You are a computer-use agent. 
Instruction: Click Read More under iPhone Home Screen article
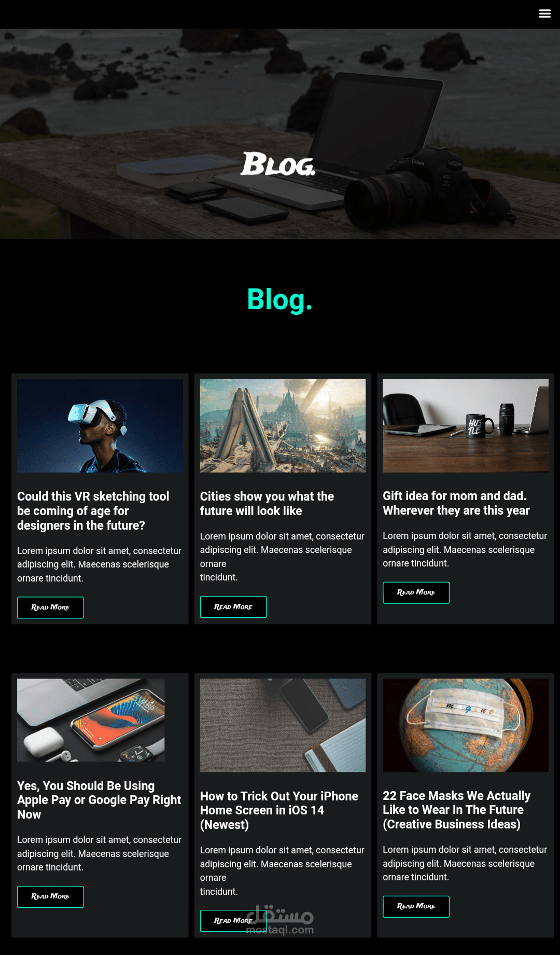click(233, 921)
